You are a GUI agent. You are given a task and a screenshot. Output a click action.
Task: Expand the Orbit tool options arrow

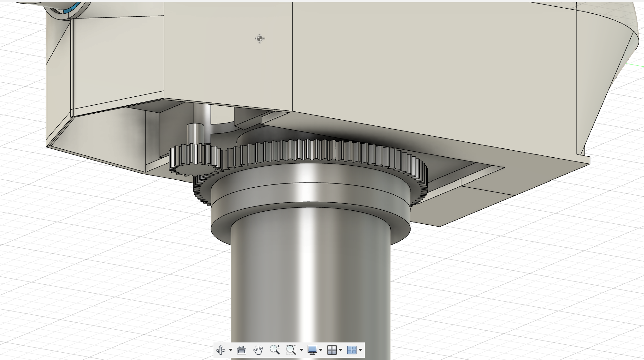[x=230, y=350]
